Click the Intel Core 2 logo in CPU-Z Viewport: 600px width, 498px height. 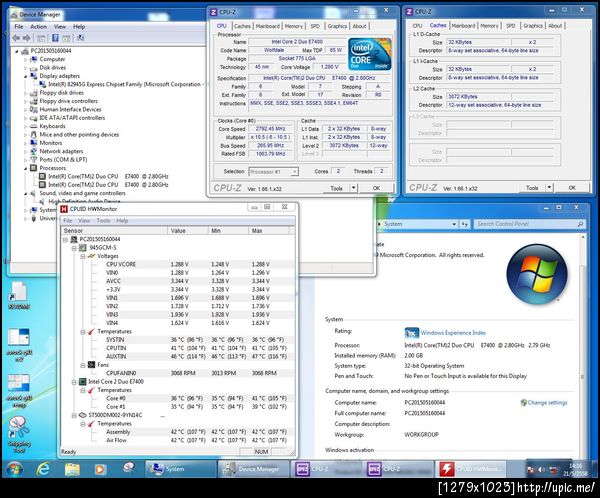point(370,54)
